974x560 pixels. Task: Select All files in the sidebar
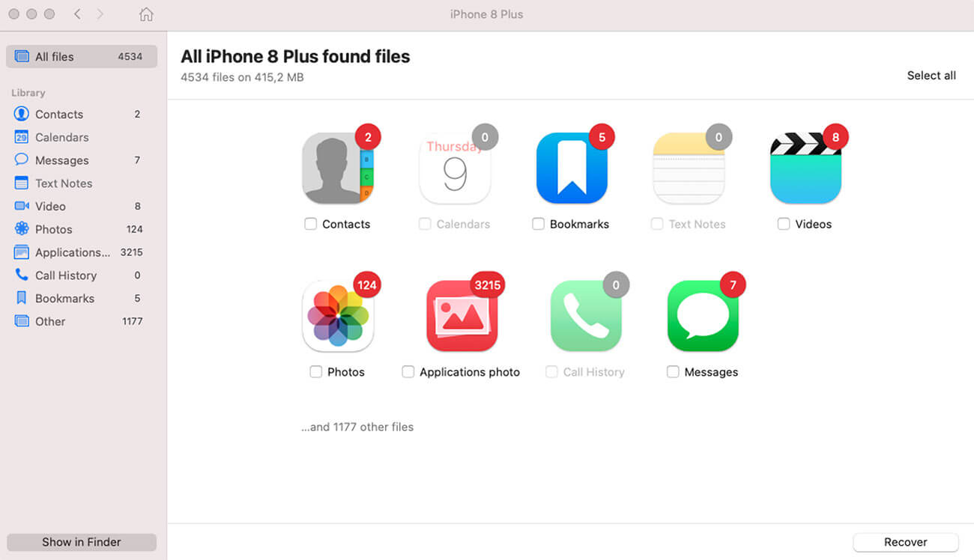point(82,57)
